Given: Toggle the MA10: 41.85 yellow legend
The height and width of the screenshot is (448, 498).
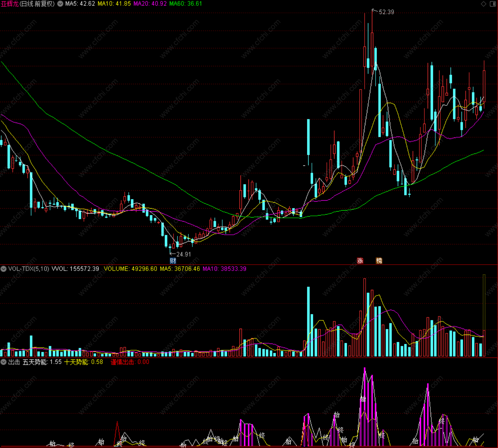Looking at the screenshot, I should (x=114, y=4).
